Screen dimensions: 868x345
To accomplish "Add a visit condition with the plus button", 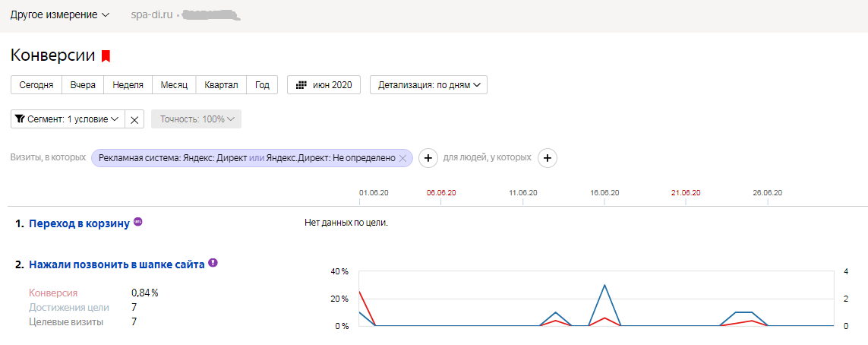I will pos(428,158).
